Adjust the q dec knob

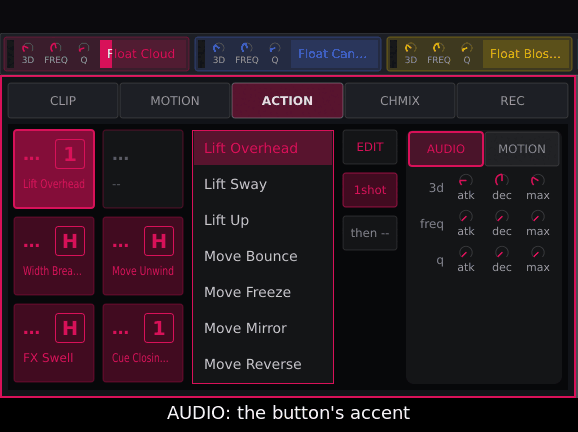pos(501,252)
